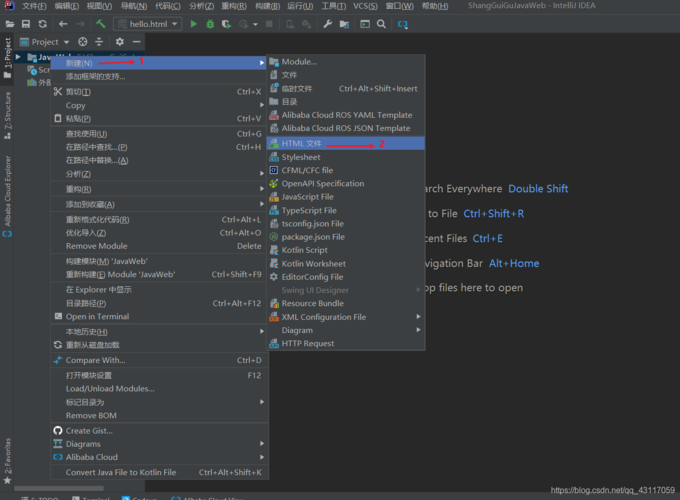Open the 编辑(E) menu
The height and width of the screenshot is (500, 680).
(67, 6)
